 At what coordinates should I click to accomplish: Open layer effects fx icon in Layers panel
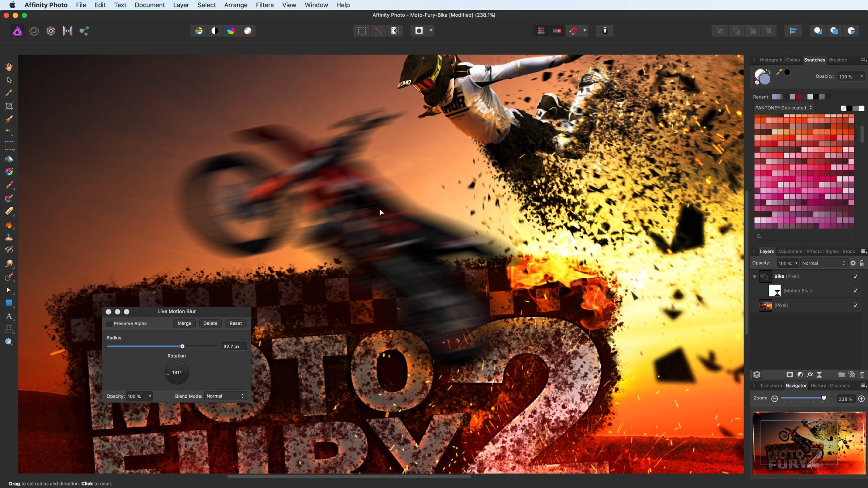tap(810, 374)
